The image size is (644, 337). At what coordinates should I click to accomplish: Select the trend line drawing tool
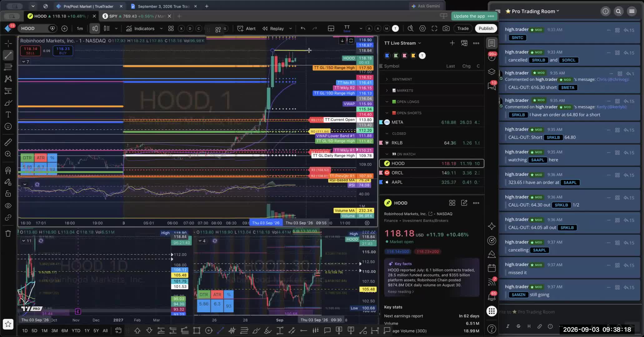click(x=8, y=55)
